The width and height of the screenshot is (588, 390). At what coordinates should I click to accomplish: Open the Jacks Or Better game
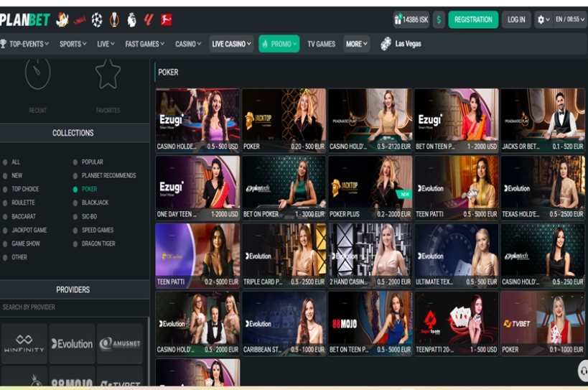543,120
